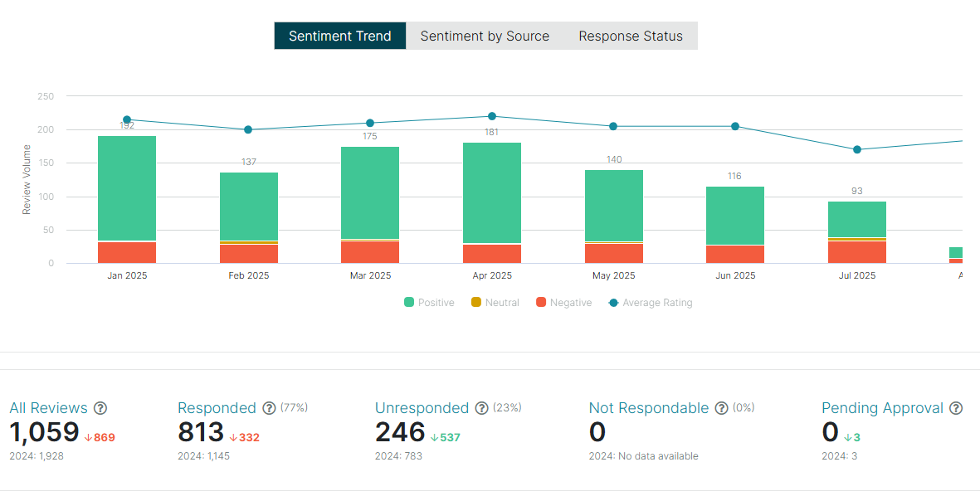Click the red 869 decrease indicator

point(100,437)
